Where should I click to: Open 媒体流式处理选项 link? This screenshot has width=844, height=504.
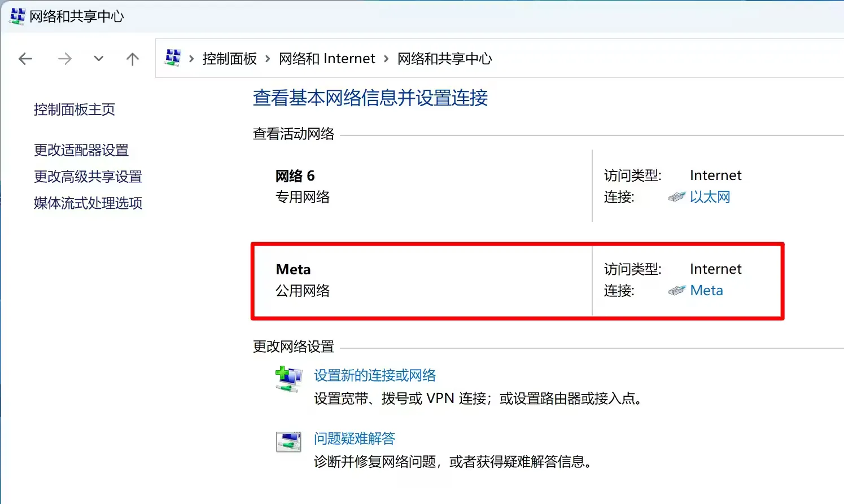click(x=88, y=203)
